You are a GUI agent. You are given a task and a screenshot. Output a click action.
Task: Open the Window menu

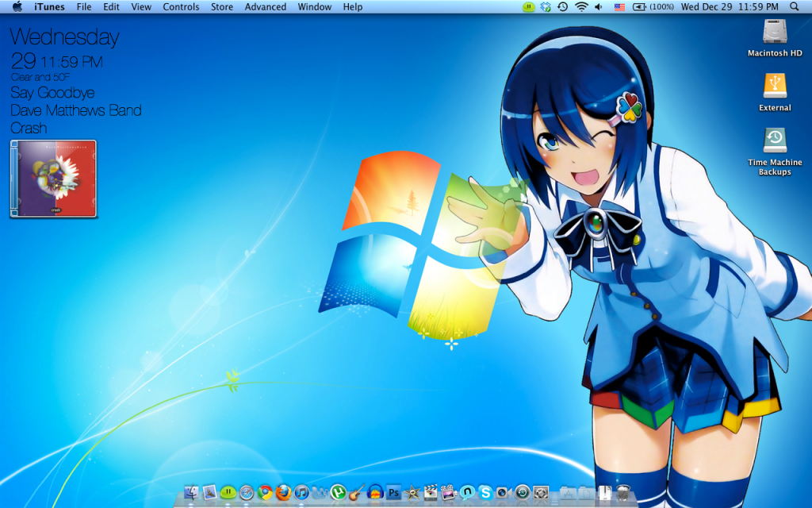[315, 6]
